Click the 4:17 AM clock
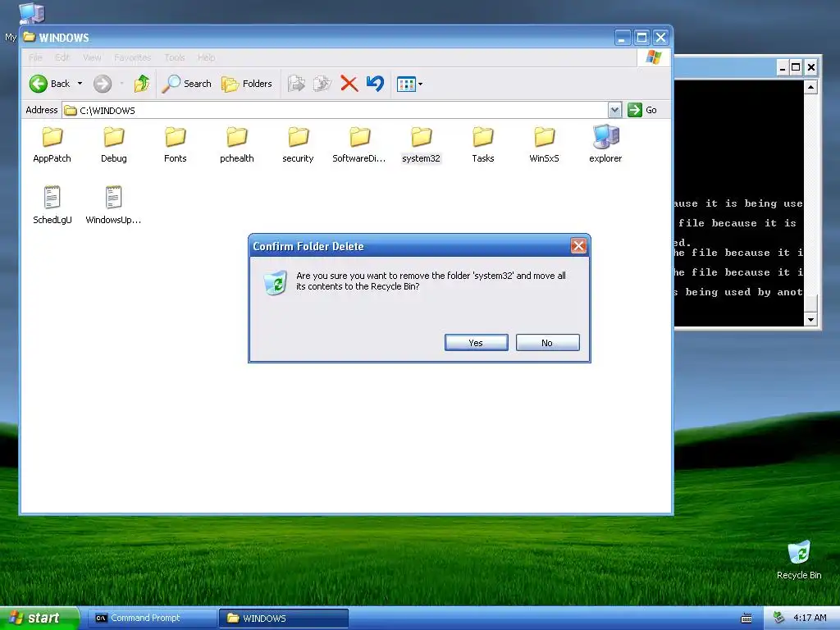This screenshot has width=840, height=630. 810,619
